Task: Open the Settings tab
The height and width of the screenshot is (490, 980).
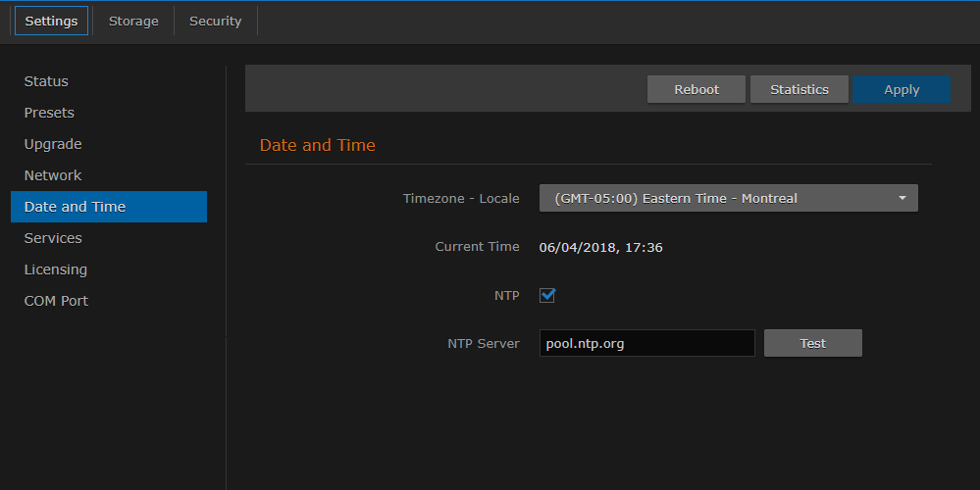Action: (x=51, y=21)
